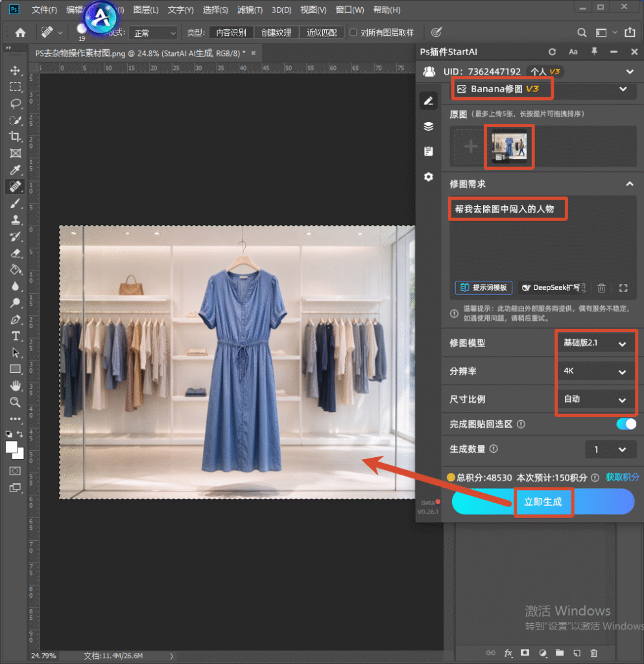The width and height of the screenshot is (644, 664).
Task: Open the 文件(F) menu
Action: [x=44, y=10]
